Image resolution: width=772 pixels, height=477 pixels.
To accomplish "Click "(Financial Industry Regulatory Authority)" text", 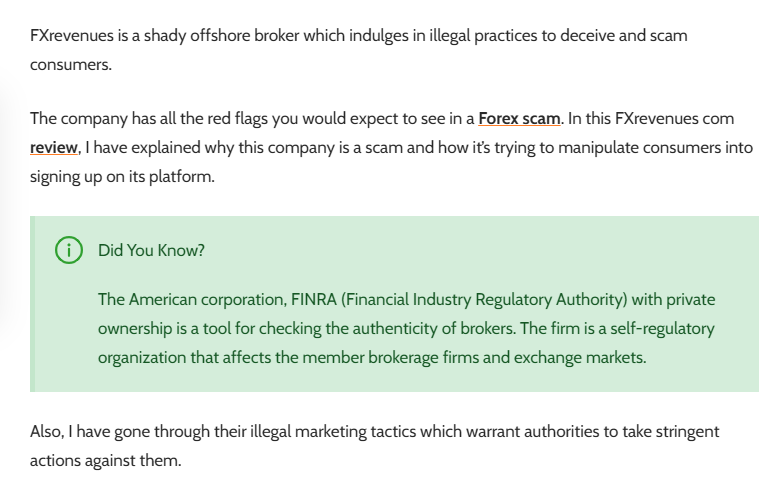I will pyautogui.click(x=484, y=299).
